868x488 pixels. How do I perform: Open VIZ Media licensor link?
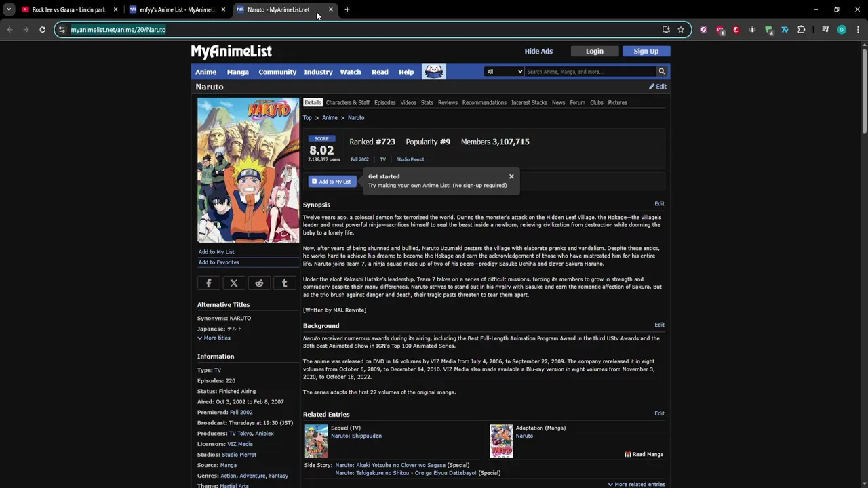point(240,444)
